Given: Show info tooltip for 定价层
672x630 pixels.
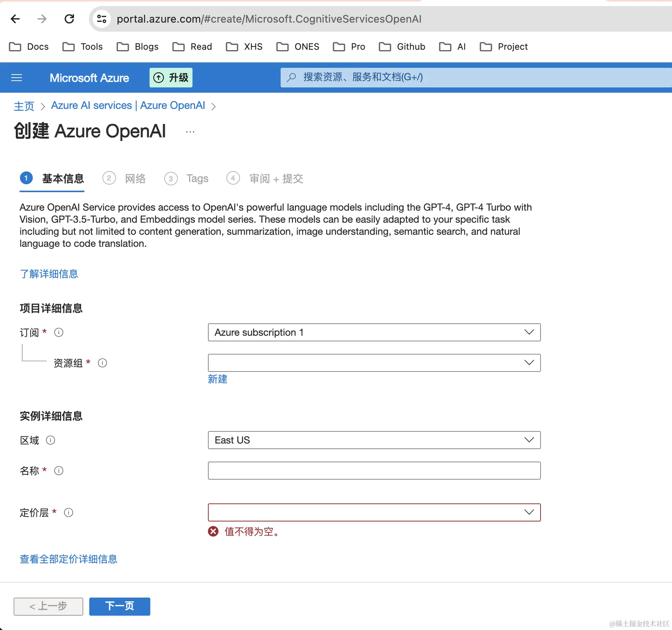Looking at the screenshot, I should pos(69,512).
